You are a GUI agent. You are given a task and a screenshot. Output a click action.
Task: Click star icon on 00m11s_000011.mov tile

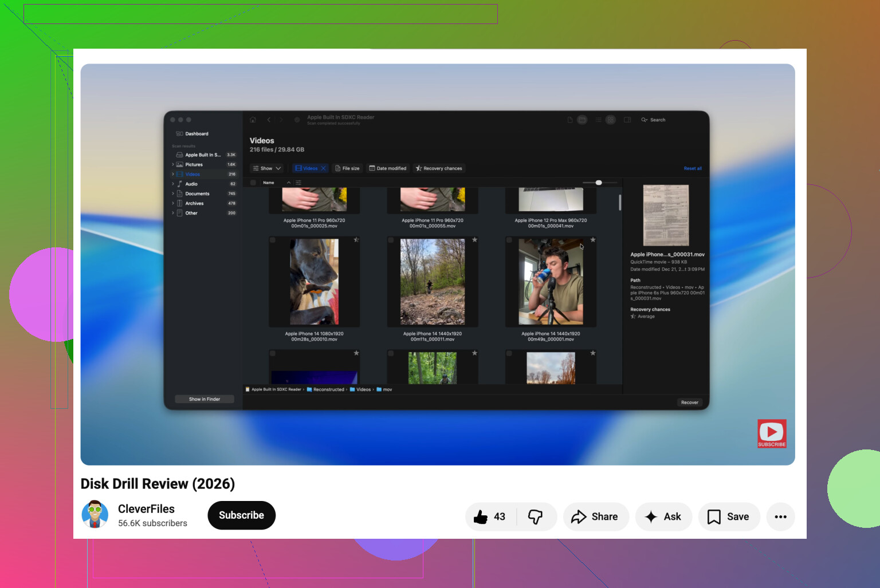(475, 240)
